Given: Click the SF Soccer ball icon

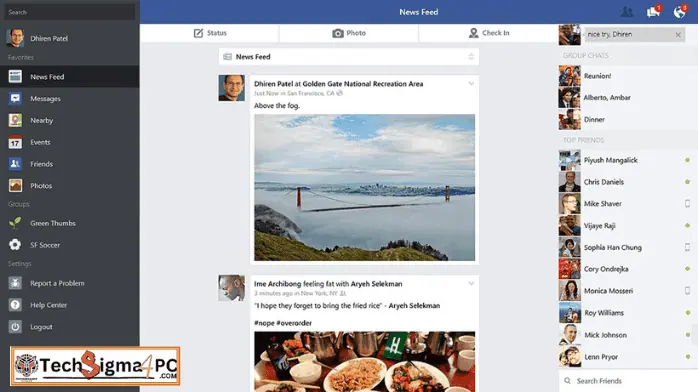Looking at the screenshot, I should tap(15, 245).
